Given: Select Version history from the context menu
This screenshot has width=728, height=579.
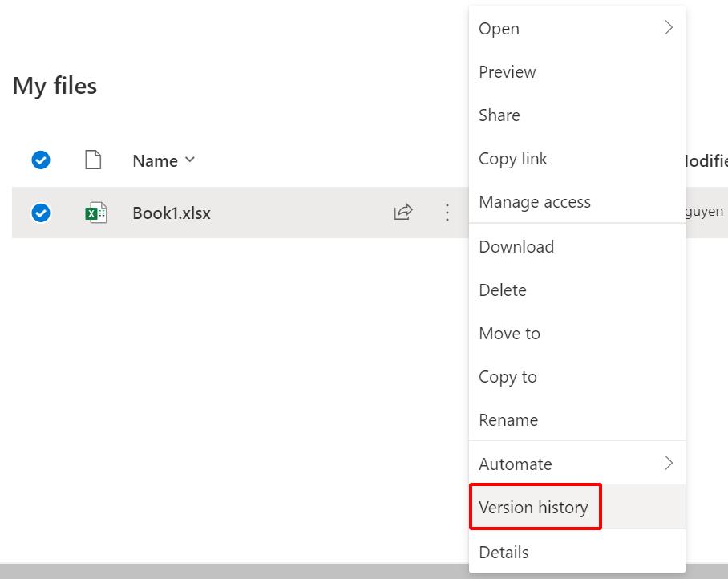Looking at the screenshot, I should point(534,508).
